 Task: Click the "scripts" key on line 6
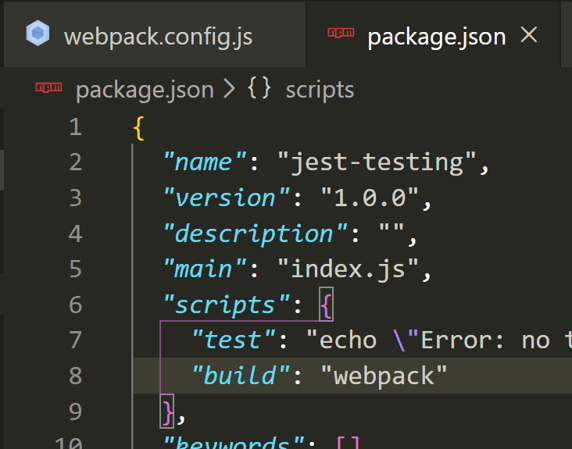click(x=226, y=305)
